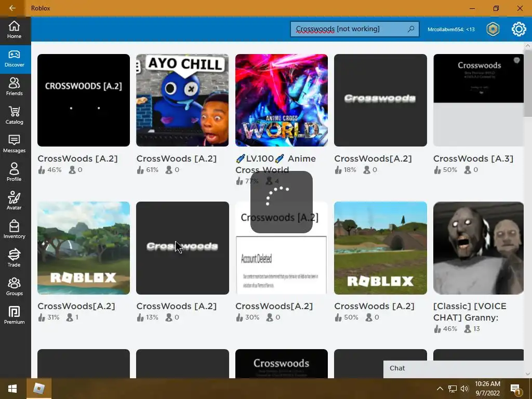532x399 pixels.
Task: Click the search magnifier icon
Action: [411, 29]
